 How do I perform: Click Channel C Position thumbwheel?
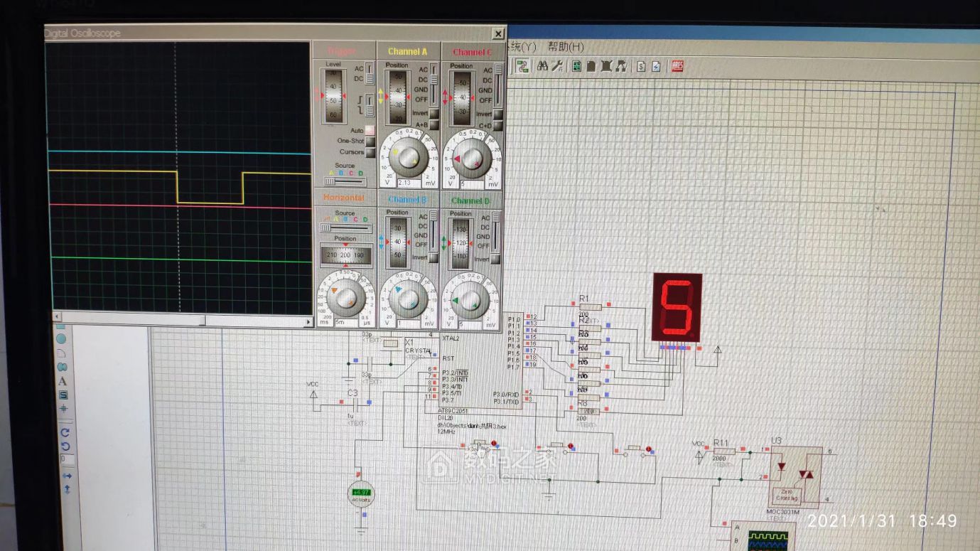point(463,97)
